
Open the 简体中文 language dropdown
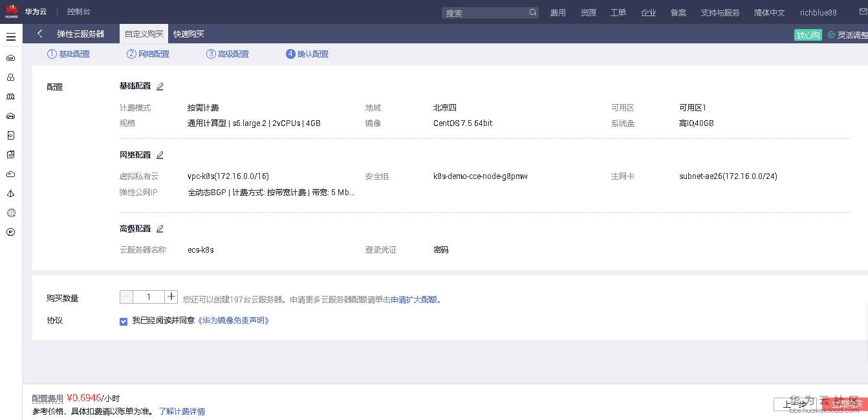pos(770,12)
